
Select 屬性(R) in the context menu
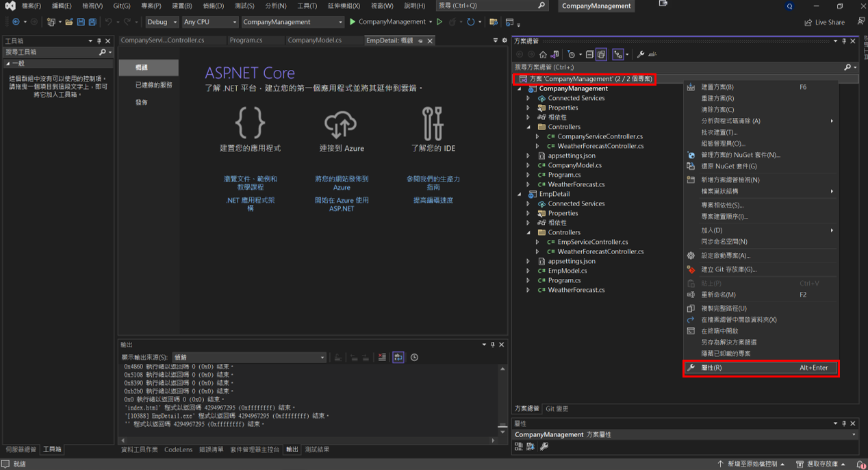[761, 368]
